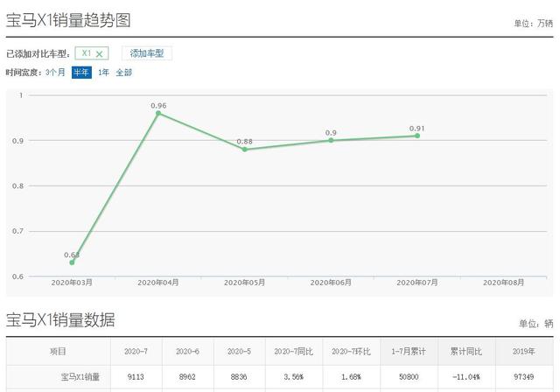This screenshot has height=392, width=560.
Task: Click the 97349 cell for 2019
Action: pyautogui.click(x=523, y=376)
